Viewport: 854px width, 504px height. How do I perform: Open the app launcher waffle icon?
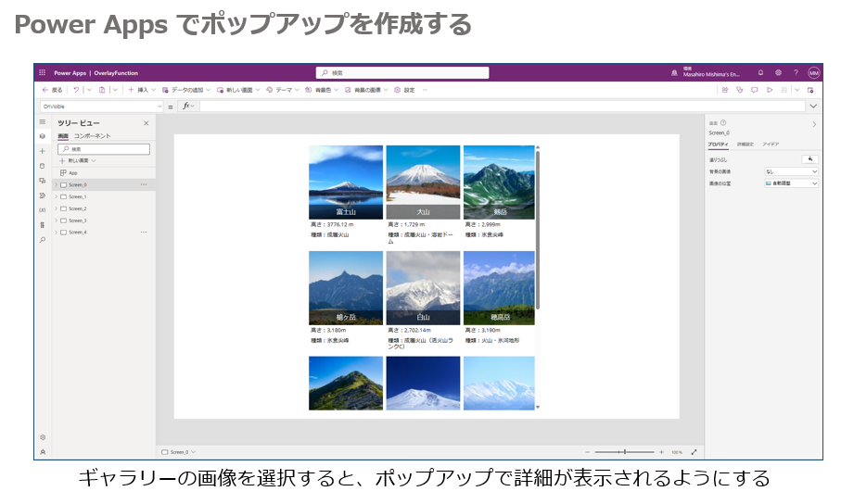pos(42,72)
